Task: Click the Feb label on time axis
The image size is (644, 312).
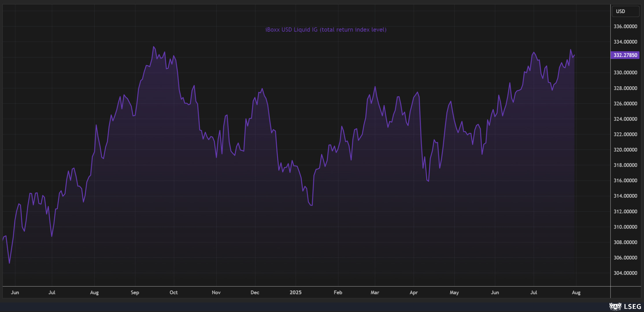Action: (x=338, y=292)
